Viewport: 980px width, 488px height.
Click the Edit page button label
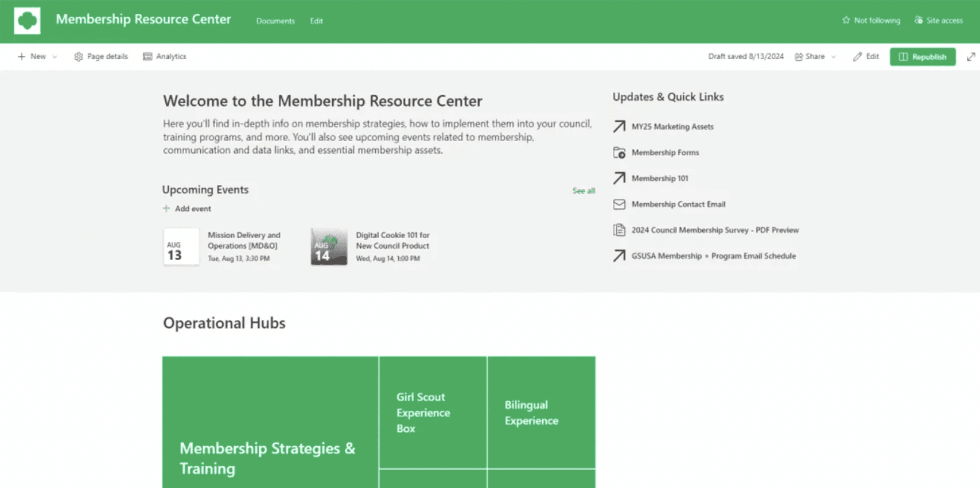872,56
